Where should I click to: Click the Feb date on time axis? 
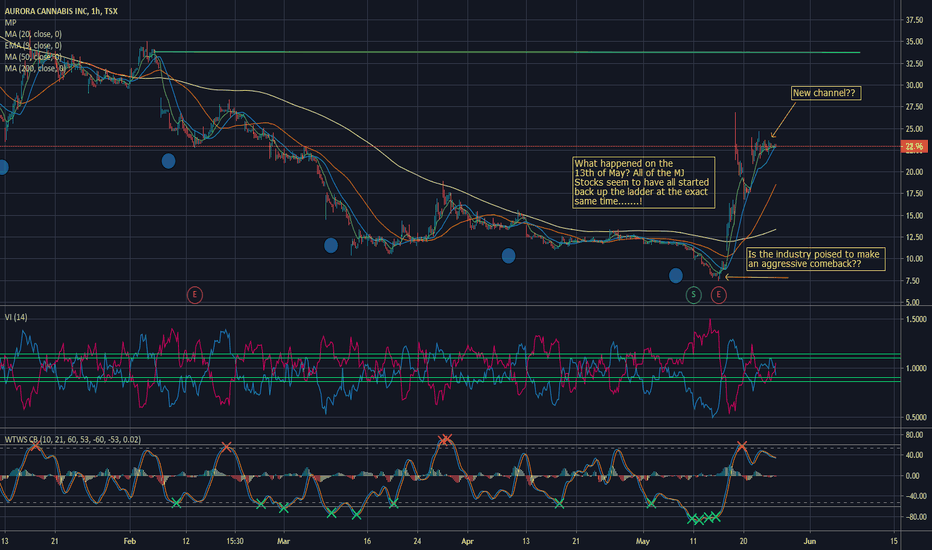pyautogui.click(x=130, y=541)
